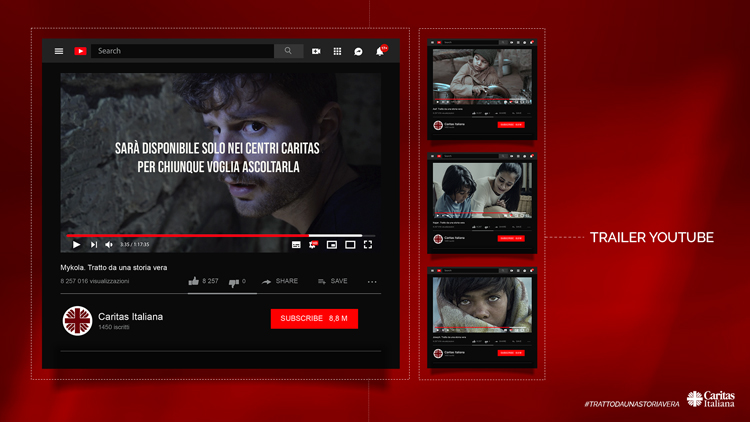Click the magnifier search button

pyautogui.click(x=288, y=51)
